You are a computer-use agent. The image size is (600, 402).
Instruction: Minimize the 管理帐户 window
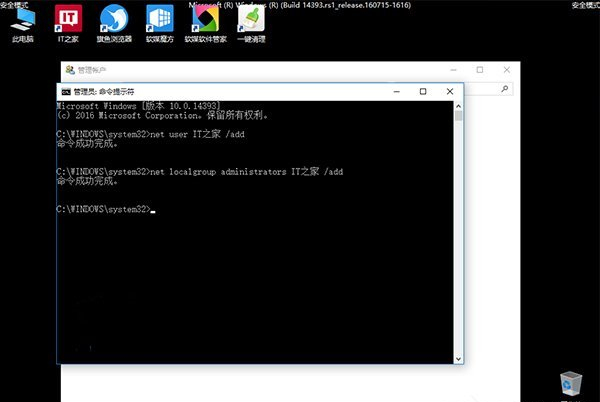(x=453, y=70)
